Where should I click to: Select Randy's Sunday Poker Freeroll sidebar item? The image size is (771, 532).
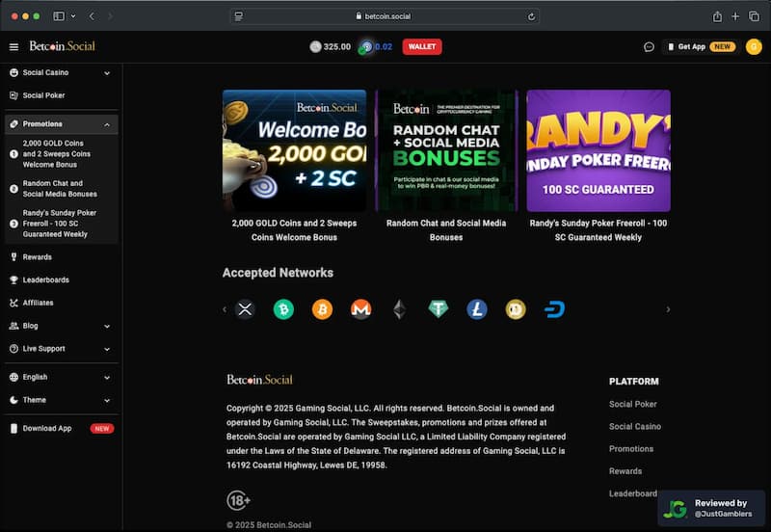click(61, 224)
